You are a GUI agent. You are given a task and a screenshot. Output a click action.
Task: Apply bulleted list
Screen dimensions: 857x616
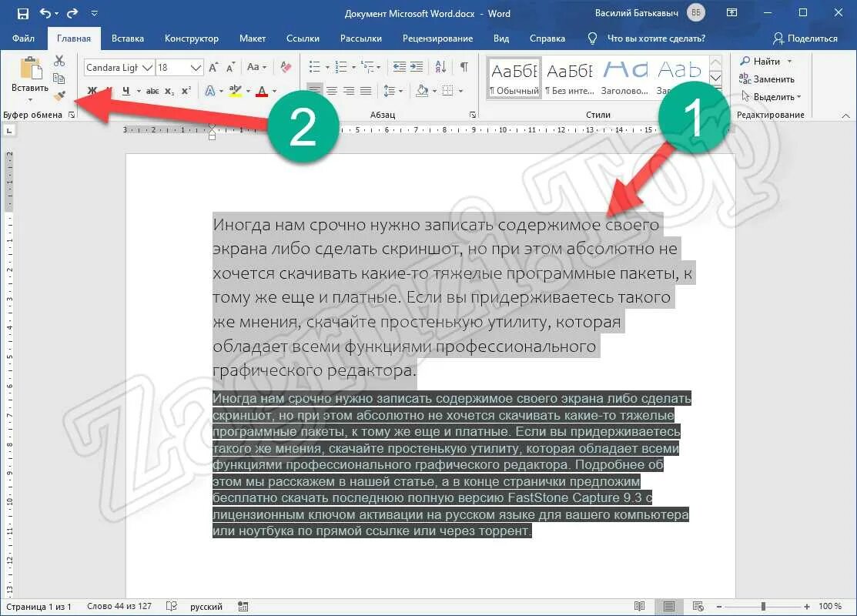pyautogui.click(x=314, y=67)
